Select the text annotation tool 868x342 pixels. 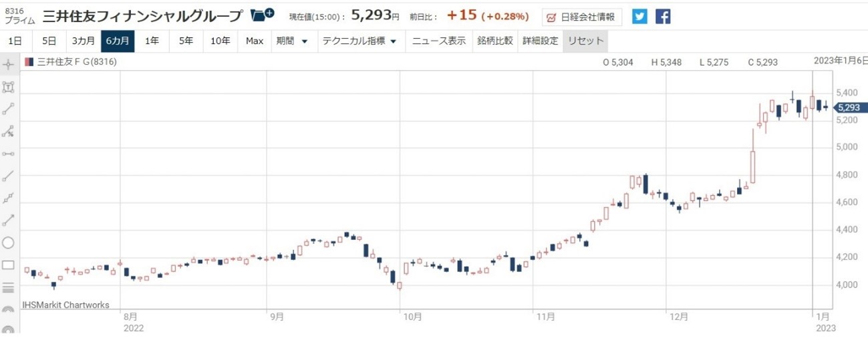pos(8,87)
